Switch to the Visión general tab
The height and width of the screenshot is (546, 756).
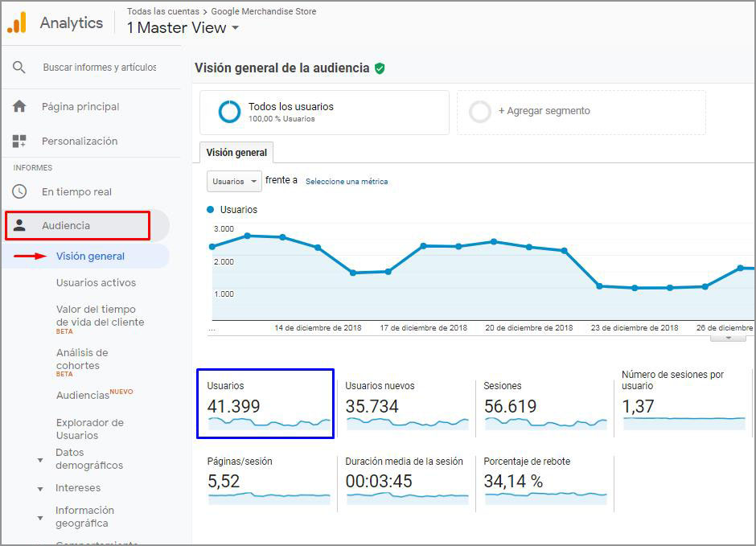(x=236, y=152)
